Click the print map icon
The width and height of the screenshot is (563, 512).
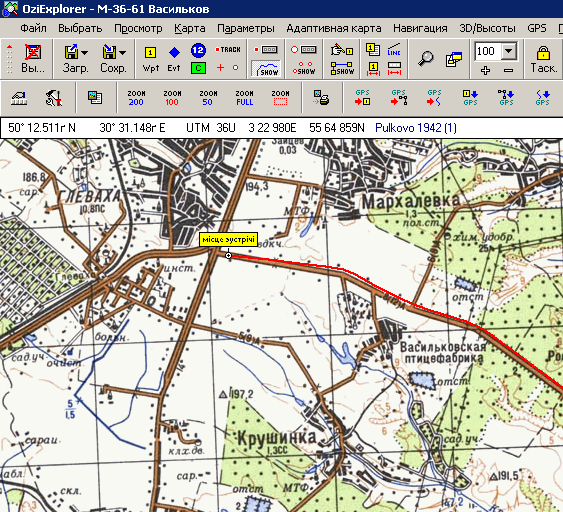[321, 98]
